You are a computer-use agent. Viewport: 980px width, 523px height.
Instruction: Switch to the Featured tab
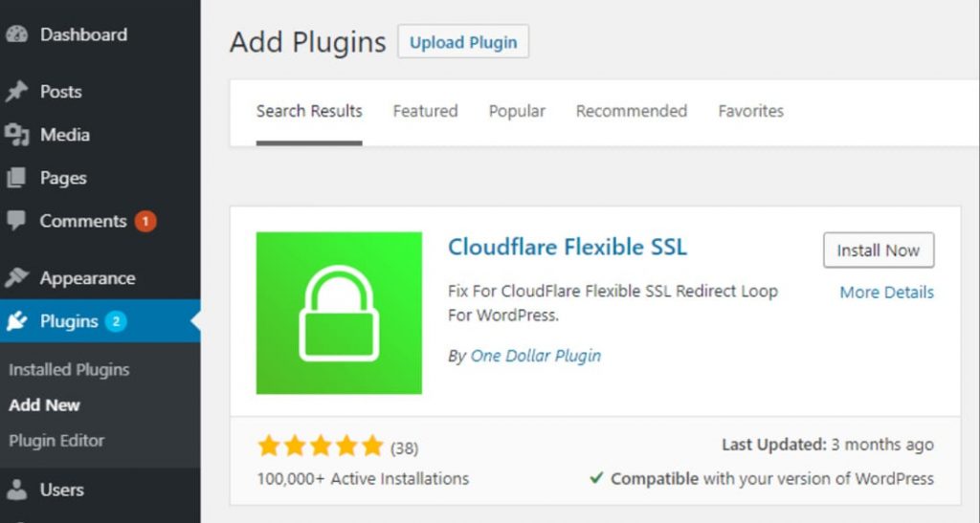click(425, 111)
